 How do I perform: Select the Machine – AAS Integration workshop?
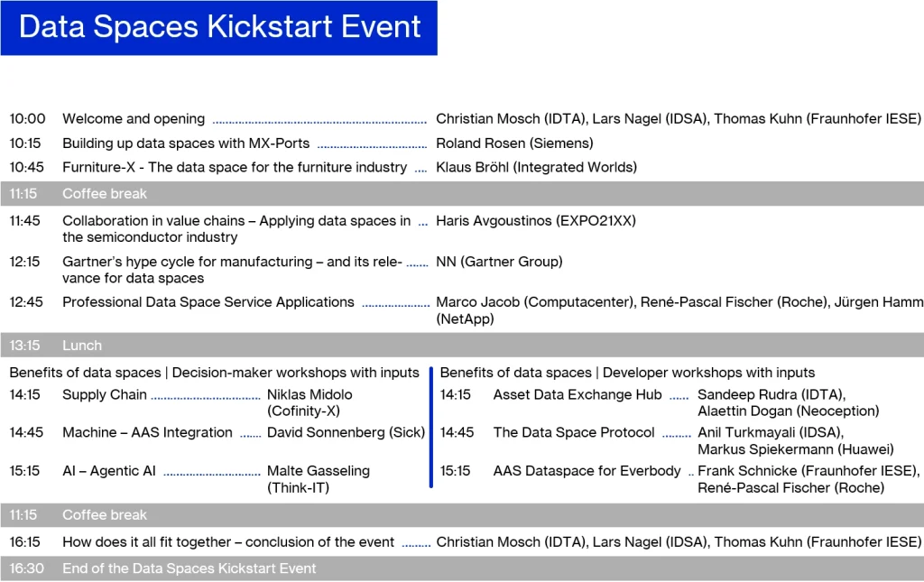147,432
